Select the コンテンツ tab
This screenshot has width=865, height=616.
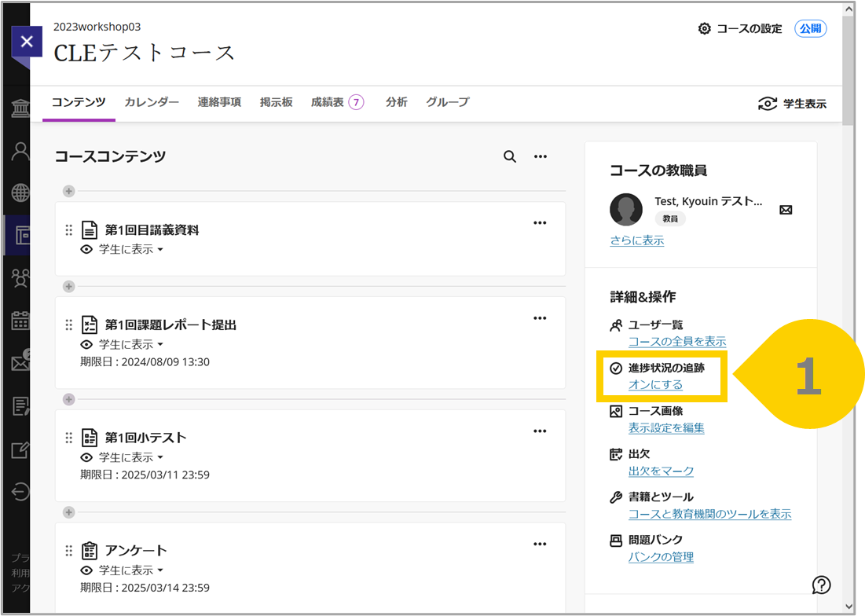(x=79, y=102)
